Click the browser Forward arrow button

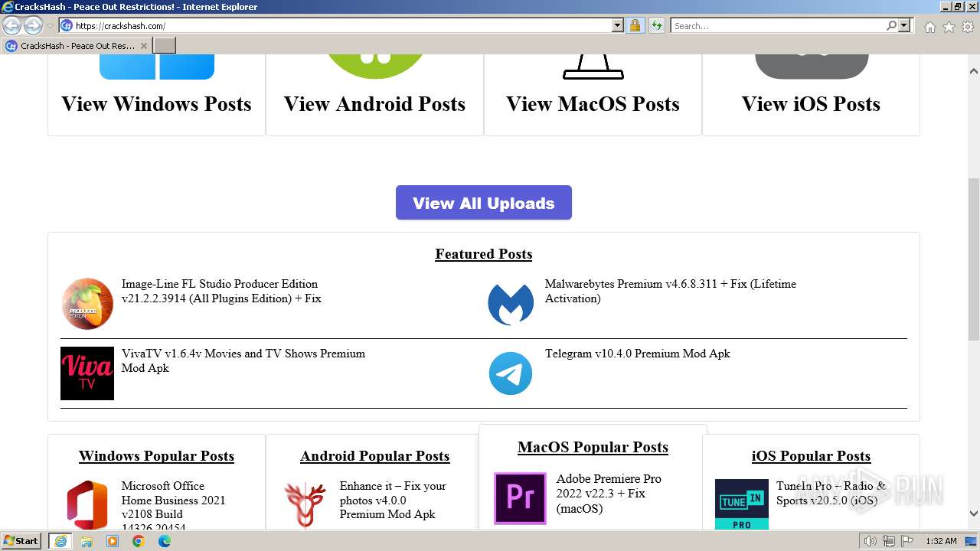click(x=33, y=25)
